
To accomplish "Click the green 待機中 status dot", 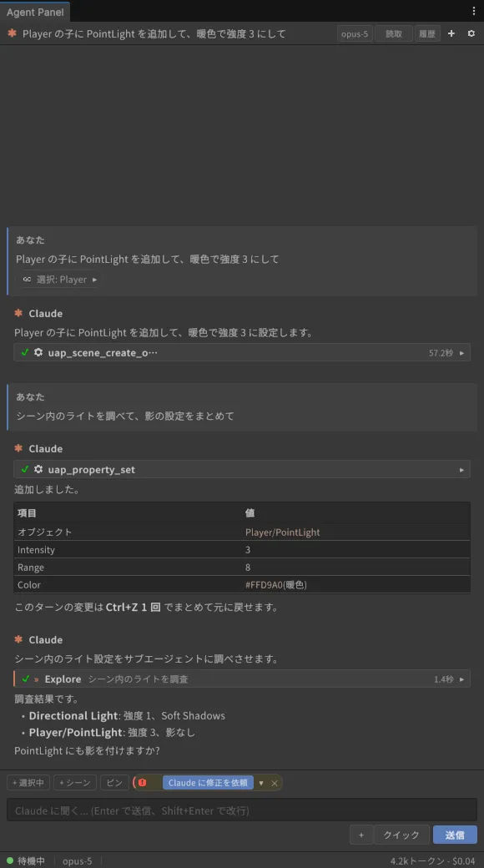I will click(10, 860).
